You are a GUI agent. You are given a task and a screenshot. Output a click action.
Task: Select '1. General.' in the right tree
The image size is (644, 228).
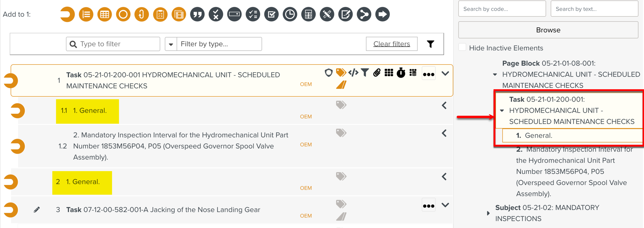[538, 136]
